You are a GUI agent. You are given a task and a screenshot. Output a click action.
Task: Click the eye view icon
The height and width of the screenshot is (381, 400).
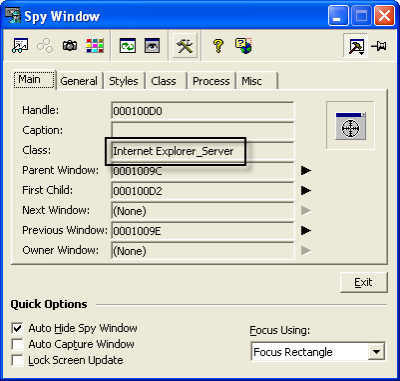point(152,45)
